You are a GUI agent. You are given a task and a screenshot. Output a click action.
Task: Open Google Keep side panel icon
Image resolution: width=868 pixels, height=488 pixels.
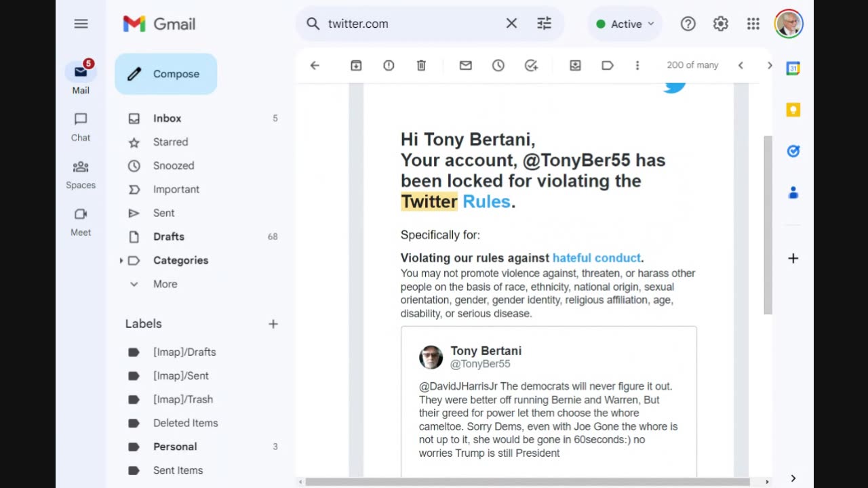793,110
